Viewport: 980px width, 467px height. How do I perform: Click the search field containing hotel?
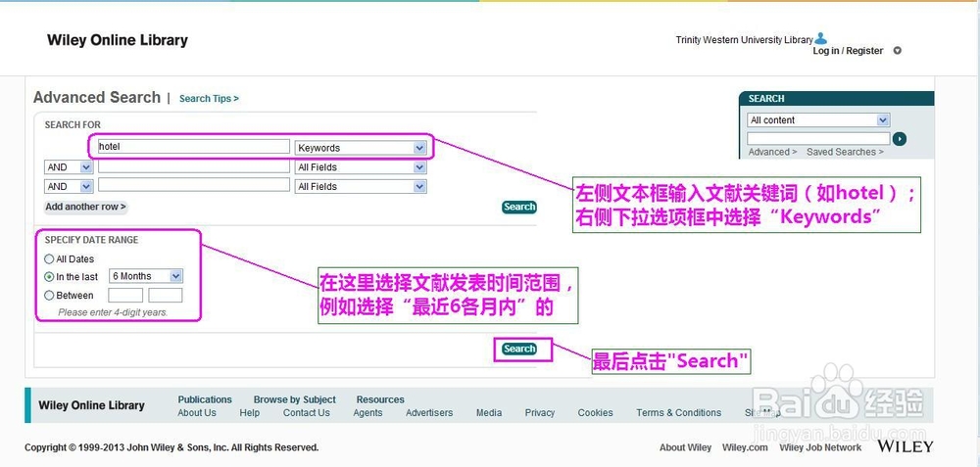coord(194,147)
